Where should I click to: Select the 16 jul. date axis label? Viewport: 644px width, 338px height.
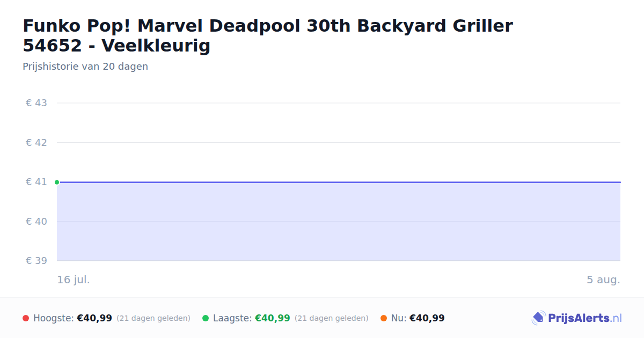pos(74,280)
